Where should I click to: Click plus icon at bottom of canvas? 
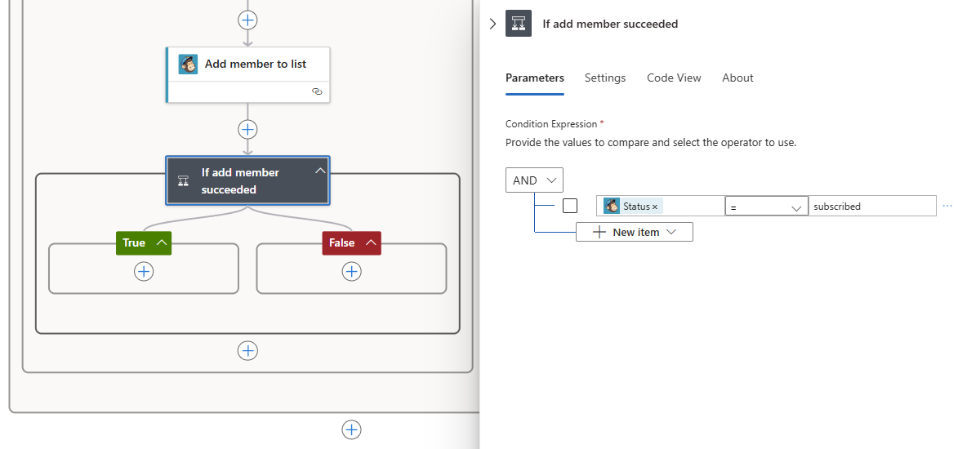pyautogui.click(x=351, y=429)
